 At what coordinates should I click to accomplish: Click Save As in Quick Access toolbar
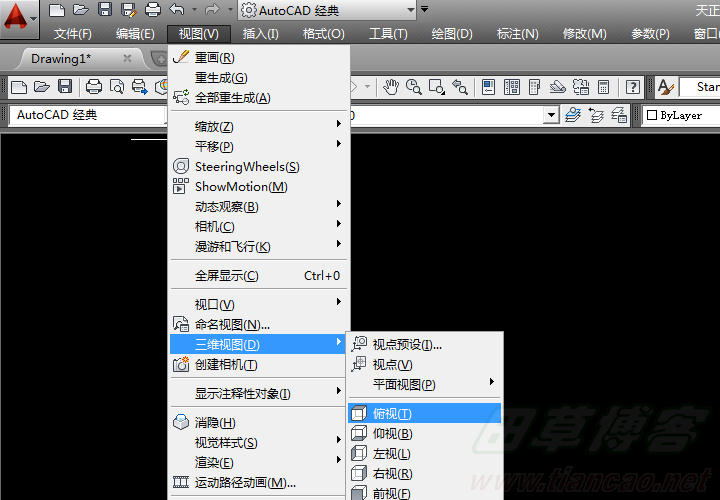[x=129, y=10]
